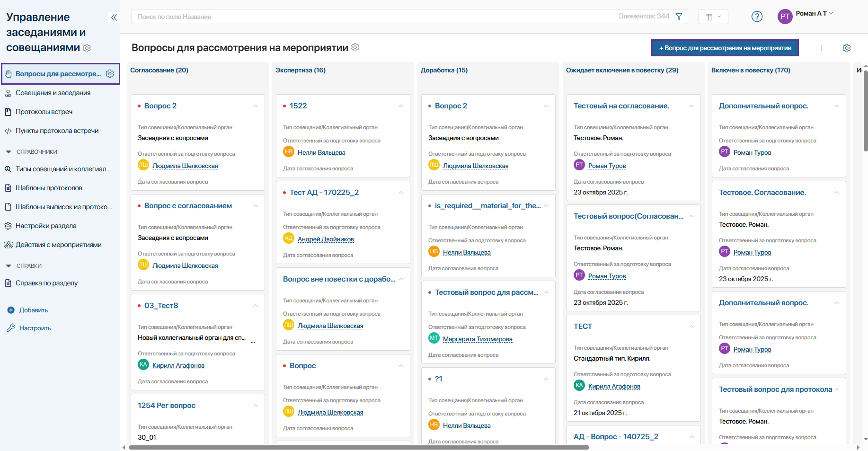868x451 pixels.
Task: Open the help question mark icon
Action: [x=757, y=17]
